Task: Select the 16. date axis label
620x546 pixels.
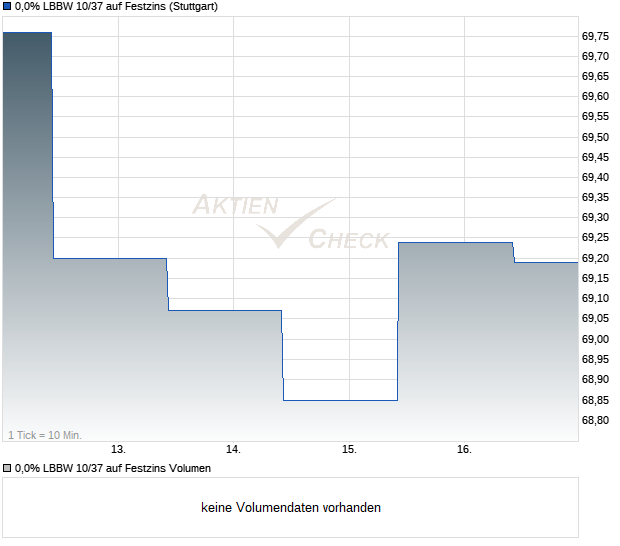Action: 464,450
